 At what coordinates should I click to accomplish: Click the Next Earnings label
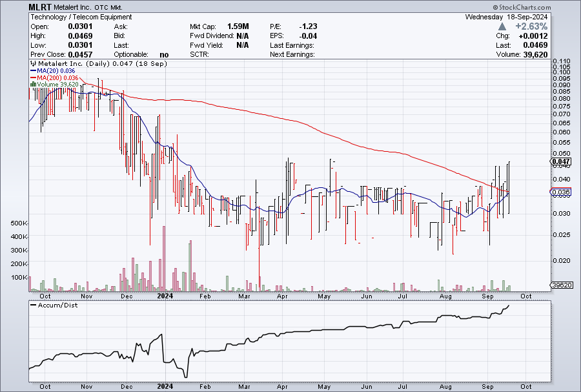[292, 54]
